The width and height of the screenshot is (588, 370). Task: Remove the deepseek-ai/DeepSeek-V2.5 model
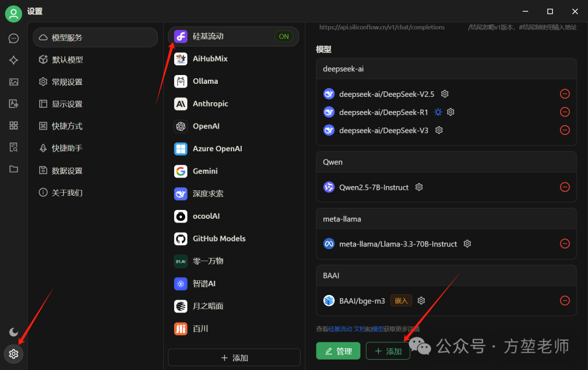point(565,94)
